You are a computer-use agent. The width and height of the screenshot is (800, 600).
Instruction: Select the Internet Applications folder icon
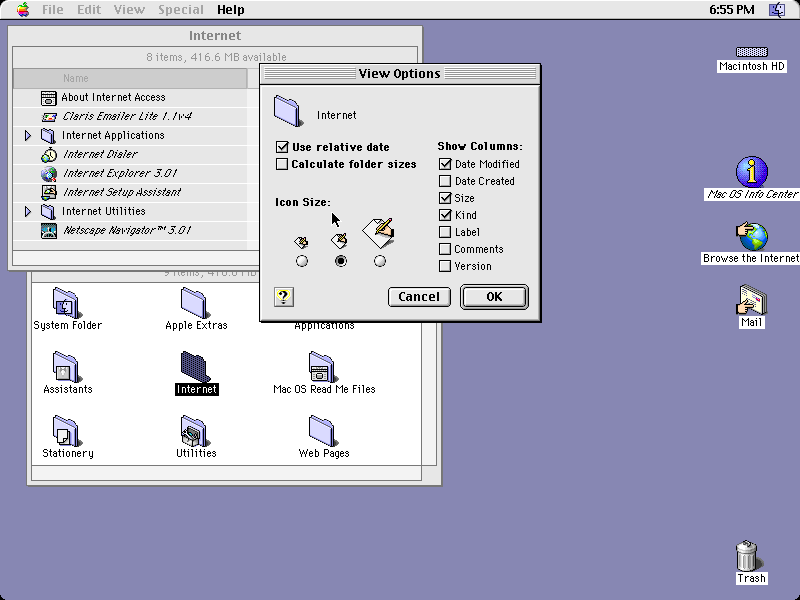pyautogui.click(x=48, y=136)
